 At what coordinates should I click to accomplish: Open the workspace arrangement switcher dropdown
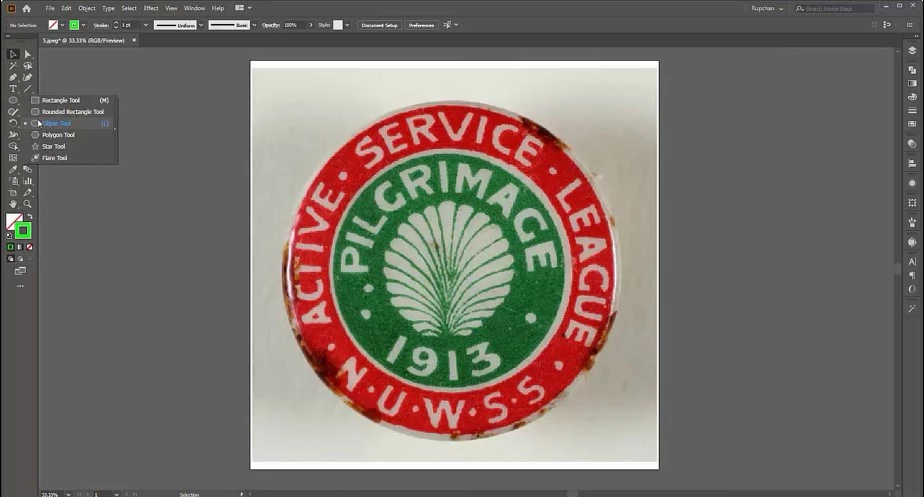click(243, 8)
